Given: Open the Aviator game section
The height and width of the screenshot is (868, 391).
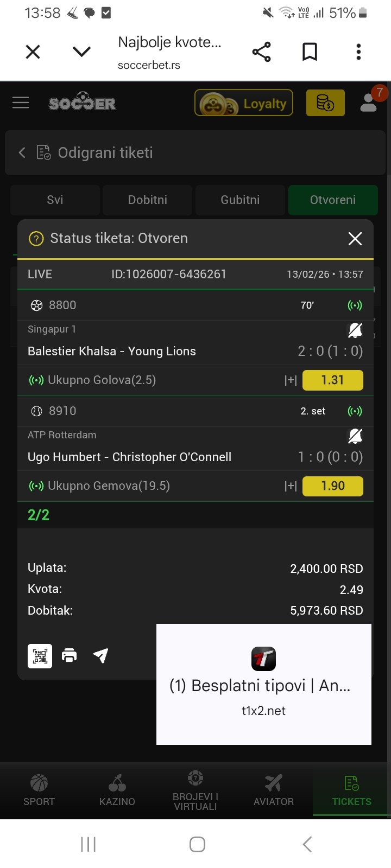Looking at the screenshot, I should click(274, 790).
